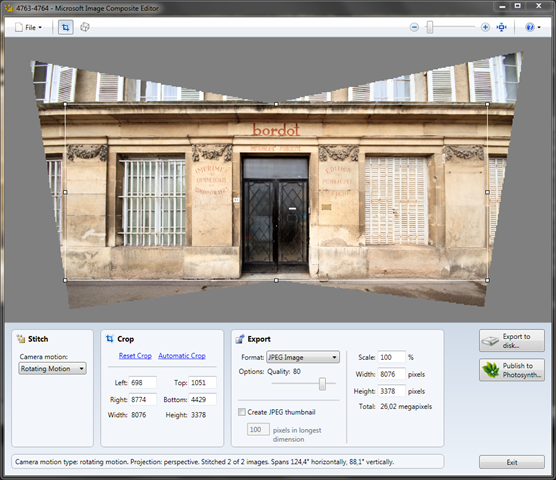Open the Camera motion dropdown
556x480 pixels.
(52, 369)
